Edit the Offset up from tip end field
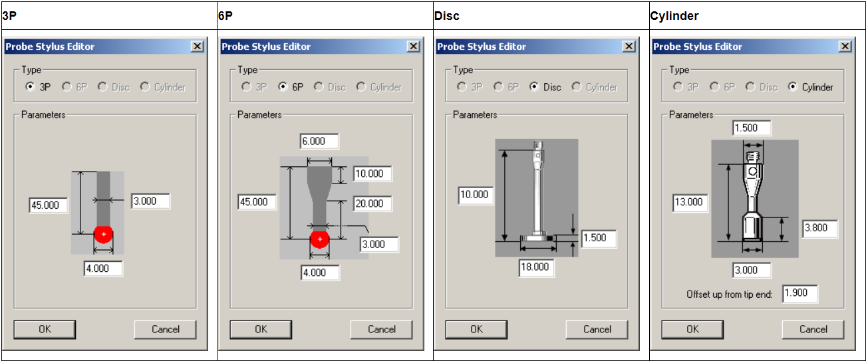868x363 pixels. (x=799, y=294)
